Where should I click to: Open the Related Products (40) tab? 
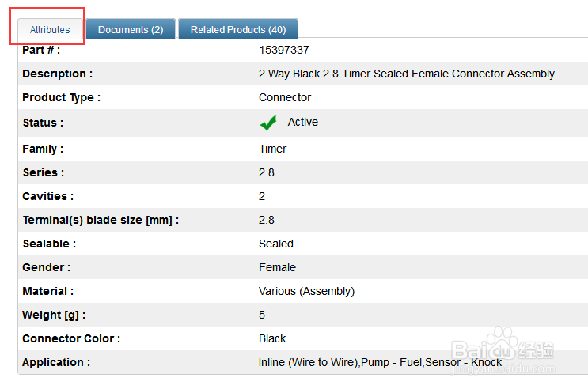pos(238,29)
